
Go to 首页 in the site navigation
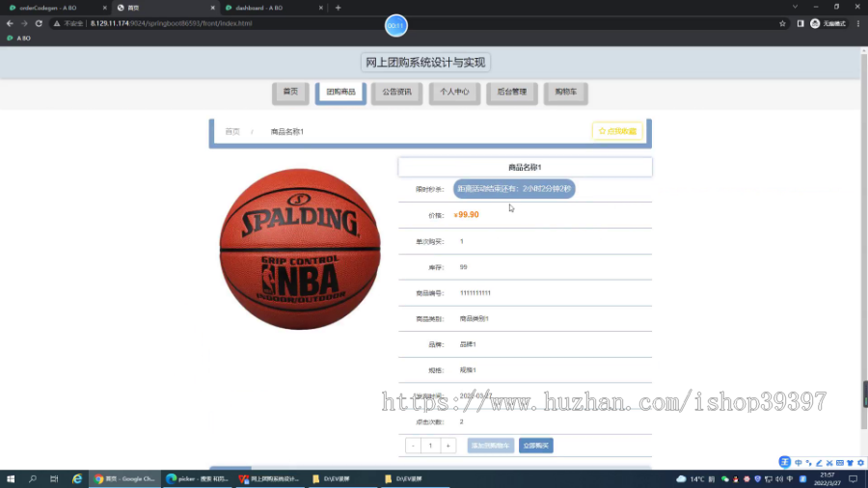coord(290,93)
